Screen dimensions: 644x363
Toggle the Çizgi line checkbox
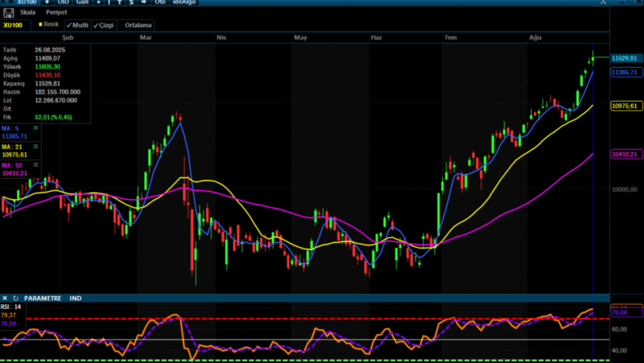click(104, 25)
